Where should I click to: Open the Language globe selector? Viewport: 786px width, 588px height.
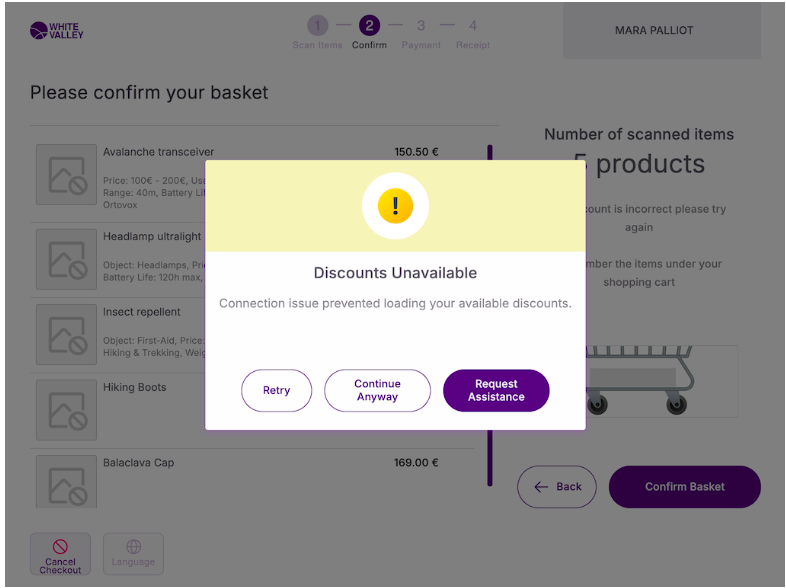click(133, 554)
